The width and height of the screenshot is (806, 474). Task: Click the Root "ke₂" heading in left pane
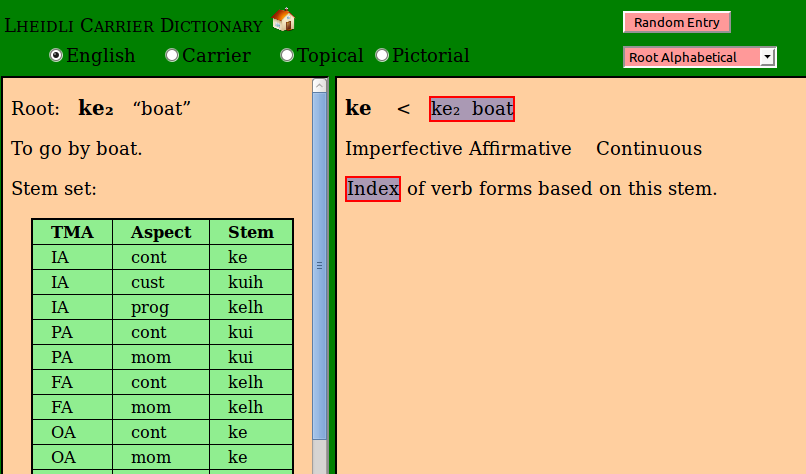pyautogui.click(x=96, y=108)
